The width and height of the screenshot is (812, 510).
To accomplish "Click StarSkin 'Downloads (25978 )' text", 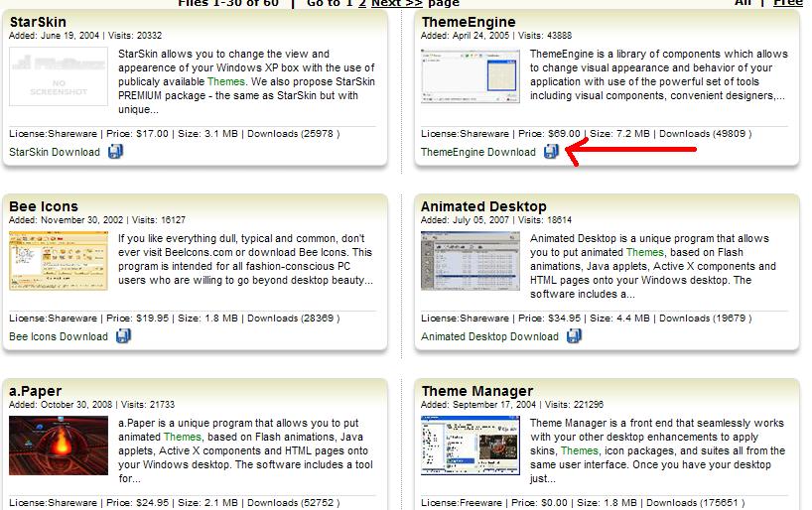I will click(x=294, y=134).
